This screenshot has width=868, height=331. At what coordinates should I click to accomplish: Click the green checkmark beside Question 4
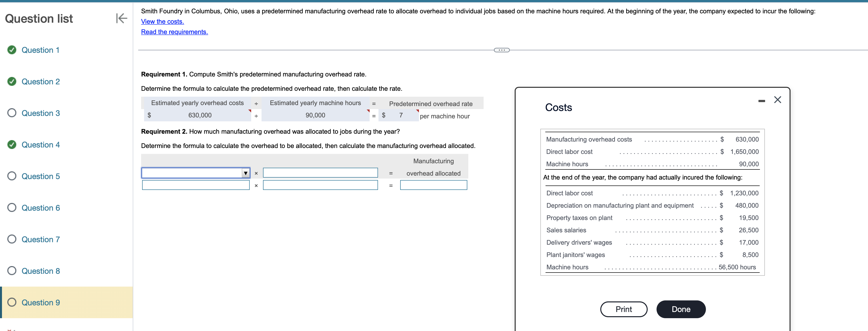coord(12,145)
